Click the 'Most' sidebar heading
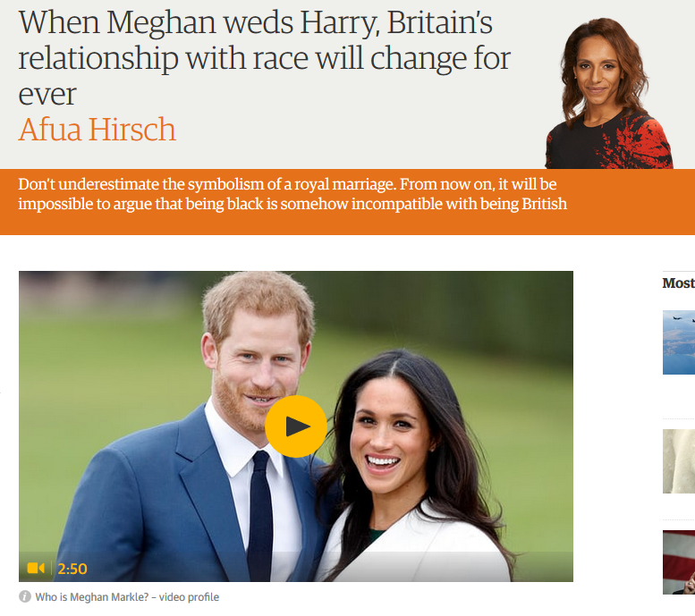695x616 pixels. point(679,283)
